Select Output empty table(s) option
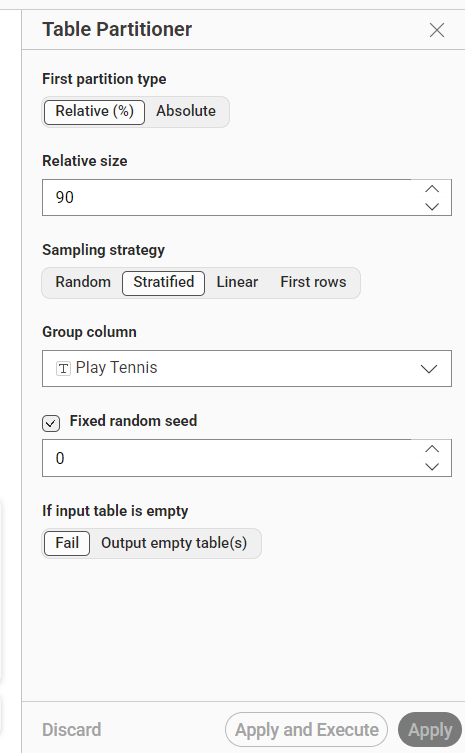 [174, 543]
